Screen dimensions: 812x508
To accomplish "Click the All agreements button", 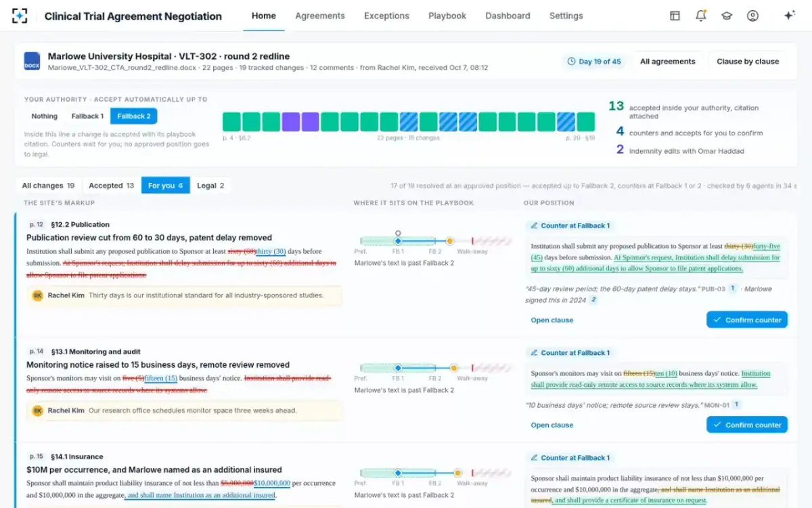I will [x=668, y=62].
